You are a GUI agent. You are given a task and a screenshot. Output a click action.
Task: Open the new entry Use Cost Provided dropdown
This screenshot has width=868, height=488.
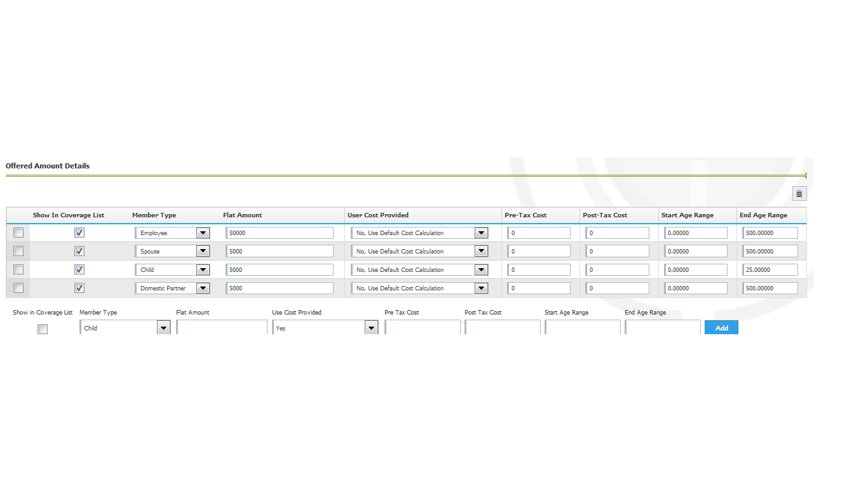(371, 329)
